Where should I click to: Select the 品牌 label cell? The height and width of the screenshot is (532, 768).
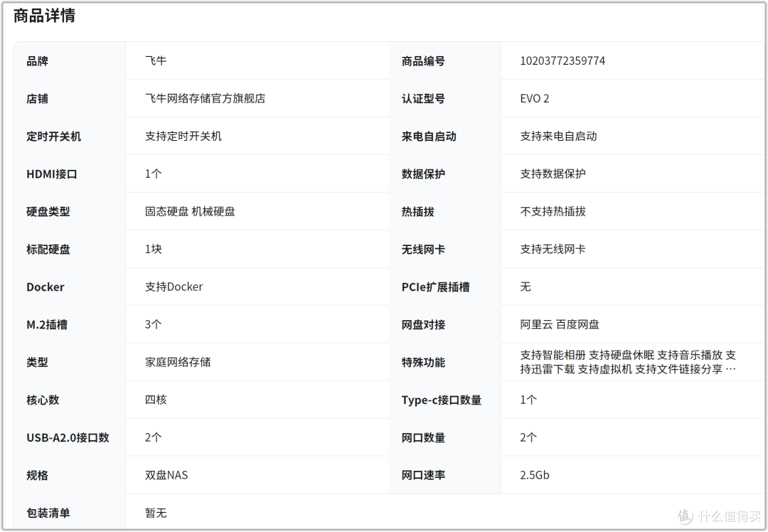37,61
